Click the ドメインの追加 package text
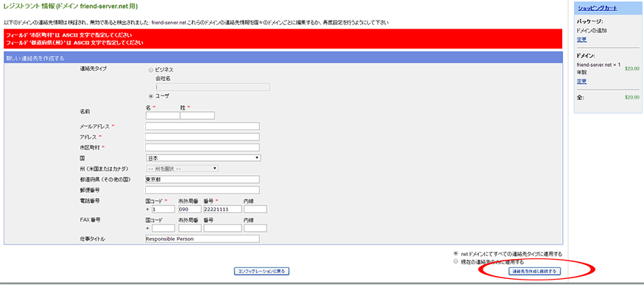Image resolution: width=644 pixels, height=287 pixels. [592, 31]
